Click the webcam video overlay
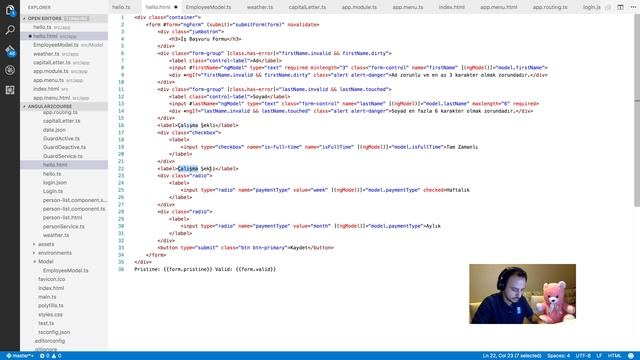Screen dimensions: 640x360 pyautogui.click(x=522, y=294)
